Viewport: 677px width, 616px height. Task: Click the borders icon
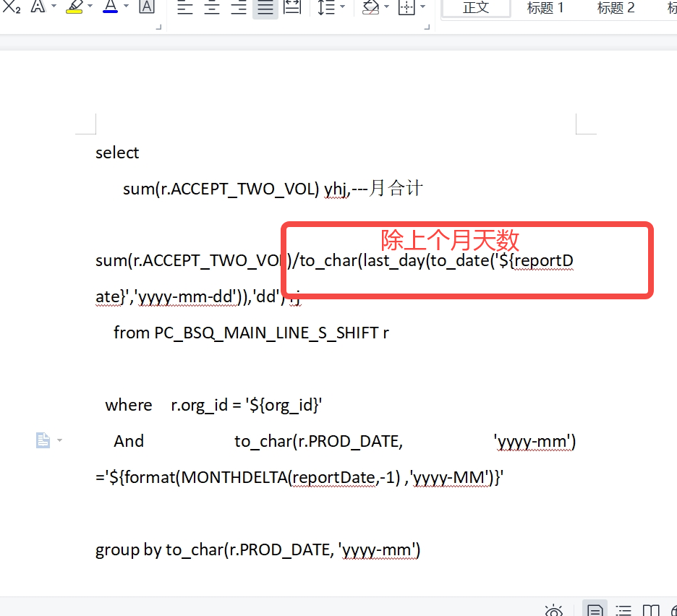(406, 7)
